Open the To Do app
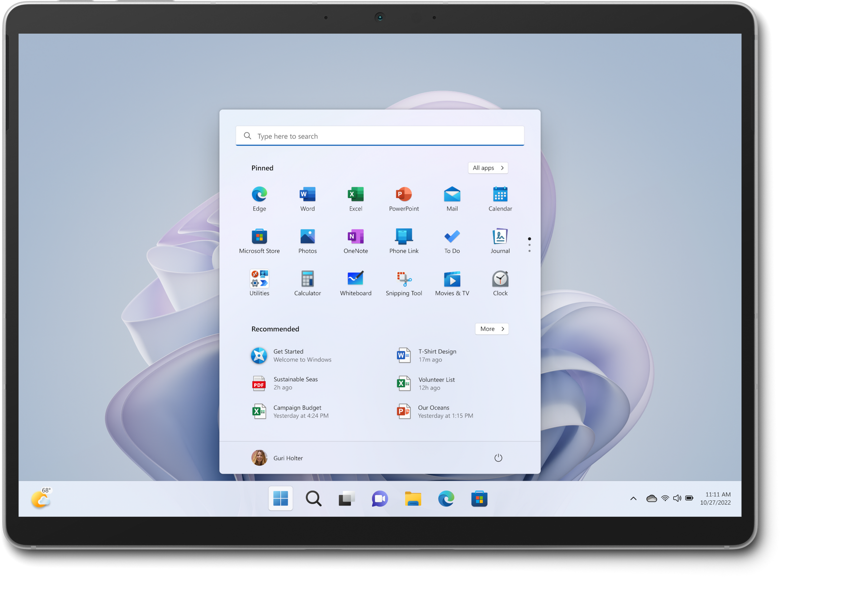This screenshot has height=589, width=868. [452, 241]
